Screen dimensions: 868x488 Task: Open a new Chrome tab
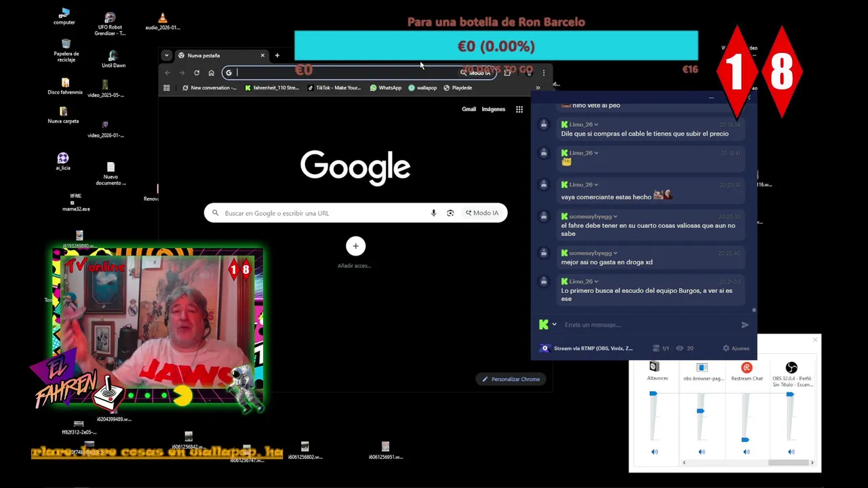click(277, 55)
